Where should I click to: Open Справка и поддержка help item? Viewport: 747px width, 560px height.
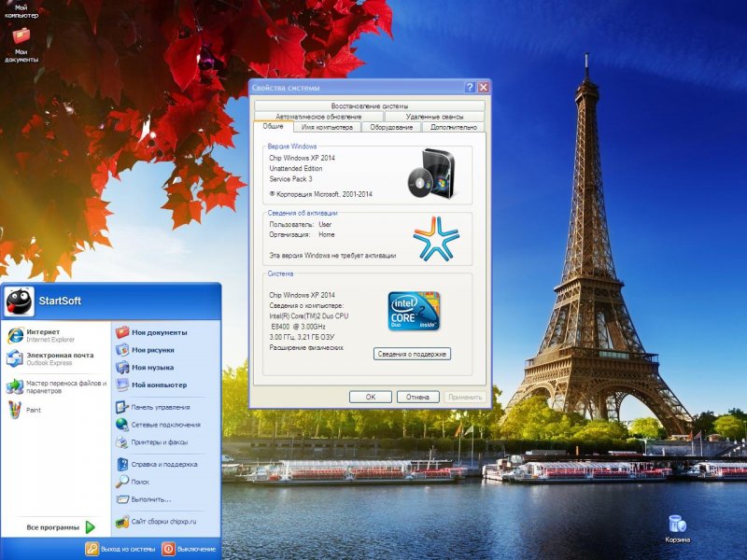pyautogui.click(x=156, y=464)
